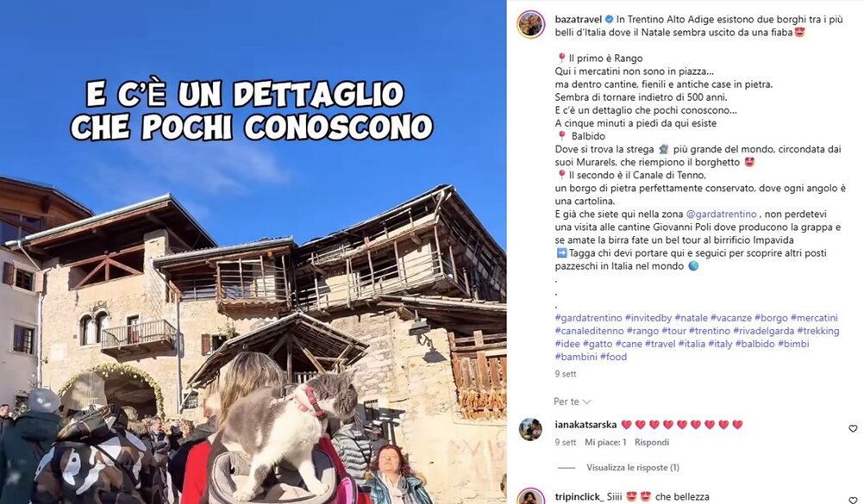This screenshot has height=504, width=864.
Task: Click the bazatravel username link
Action: point(578,19)
